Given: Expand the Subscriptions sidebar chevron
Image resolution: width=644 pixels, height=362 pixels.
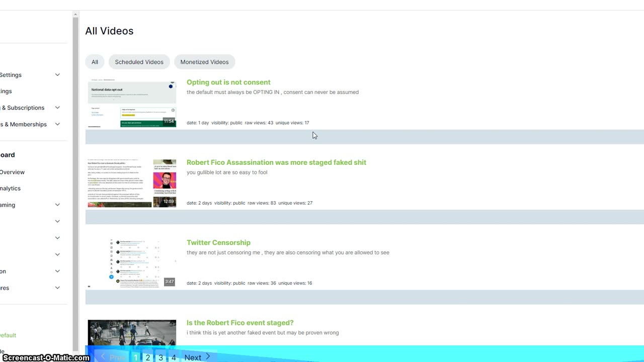Looking at the screenshot, I should pos(57,108).
